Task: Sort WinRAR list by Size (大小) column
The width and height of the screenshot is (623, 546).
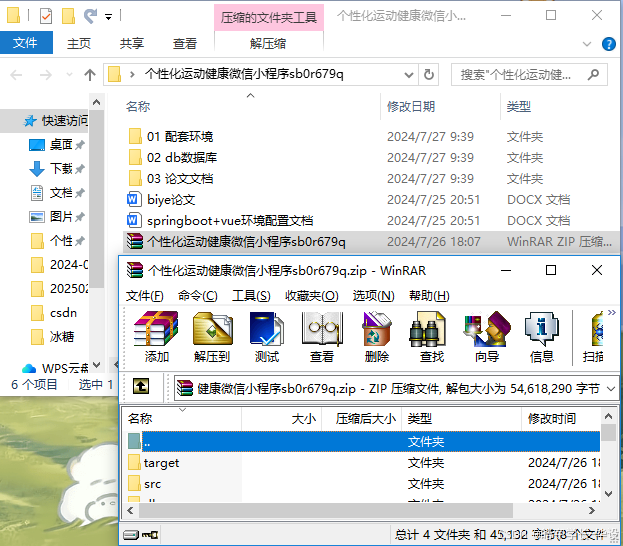Action: point(304,418)
